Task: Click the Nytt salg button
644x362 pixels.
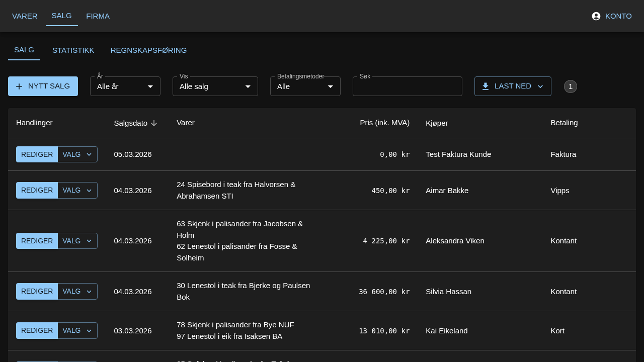Action: (x=43, y=86)
